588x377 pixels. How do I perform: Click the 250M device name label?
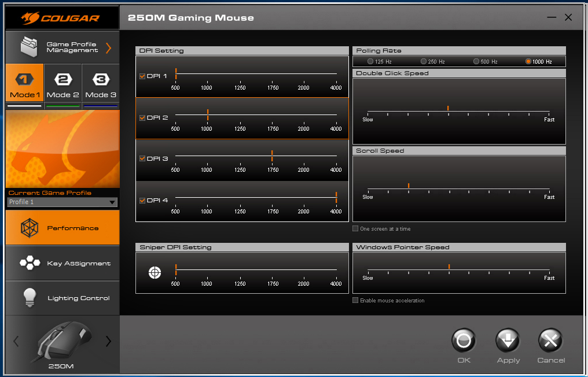61,366
